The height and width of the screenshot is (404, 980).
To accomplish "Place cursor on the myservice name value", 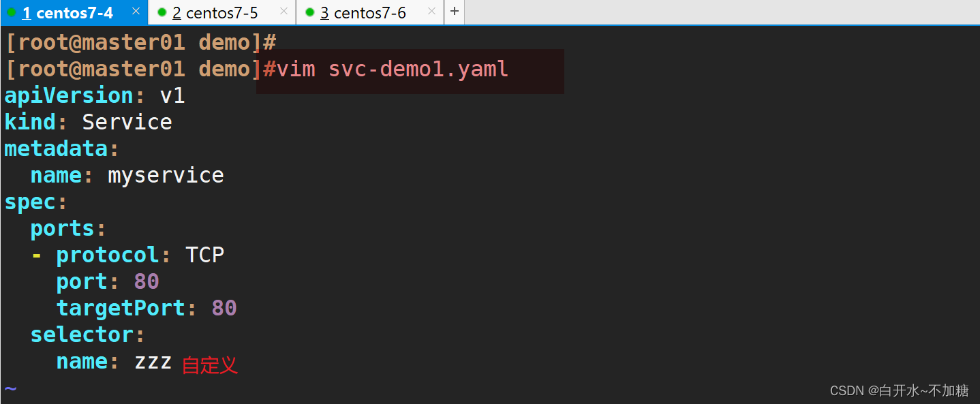I will click(166, 176).
